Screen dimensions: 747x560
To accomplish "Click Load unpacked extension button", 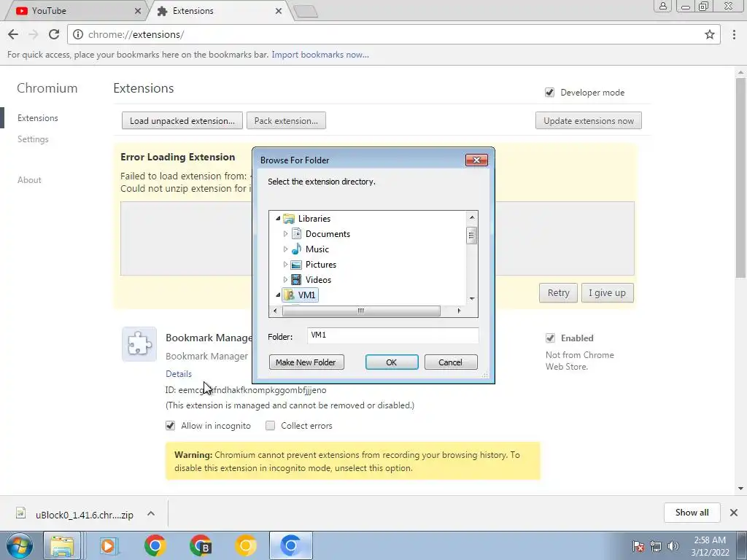I will [x=182, y=120].
